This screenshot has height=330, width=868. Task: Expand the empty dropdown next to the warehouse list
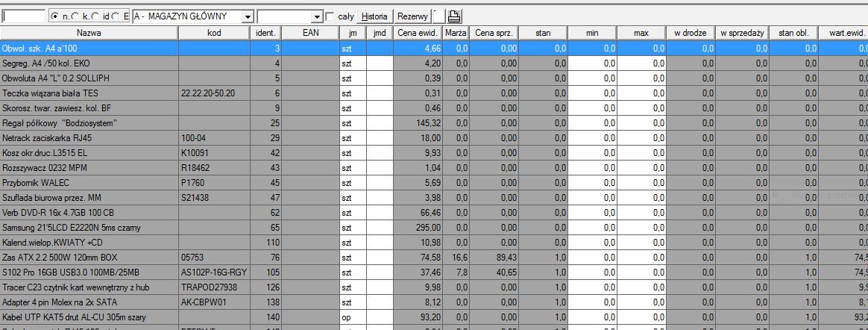[x=315, y=16]
